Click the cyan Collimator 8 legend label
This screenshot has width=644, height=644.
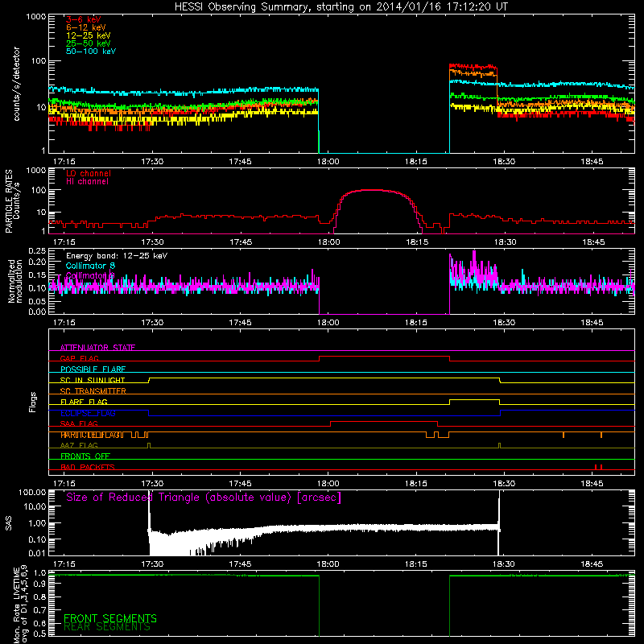tap(90, 266)
